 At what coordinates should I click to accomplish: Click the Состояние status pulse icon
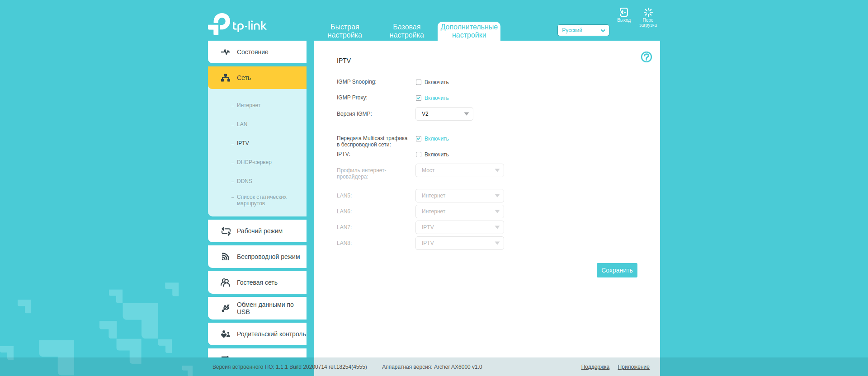tap(226, 52)
